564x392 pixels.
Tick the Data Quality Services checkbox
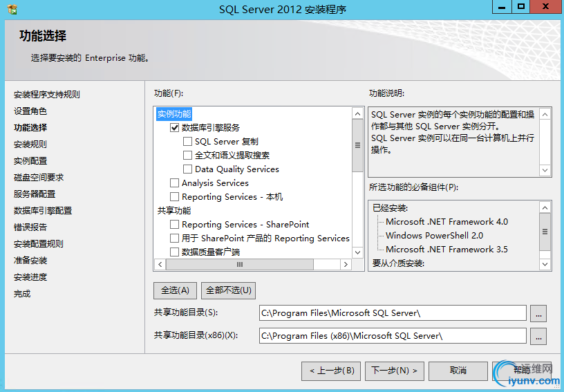pyautogui.click(x=187, y=169)
